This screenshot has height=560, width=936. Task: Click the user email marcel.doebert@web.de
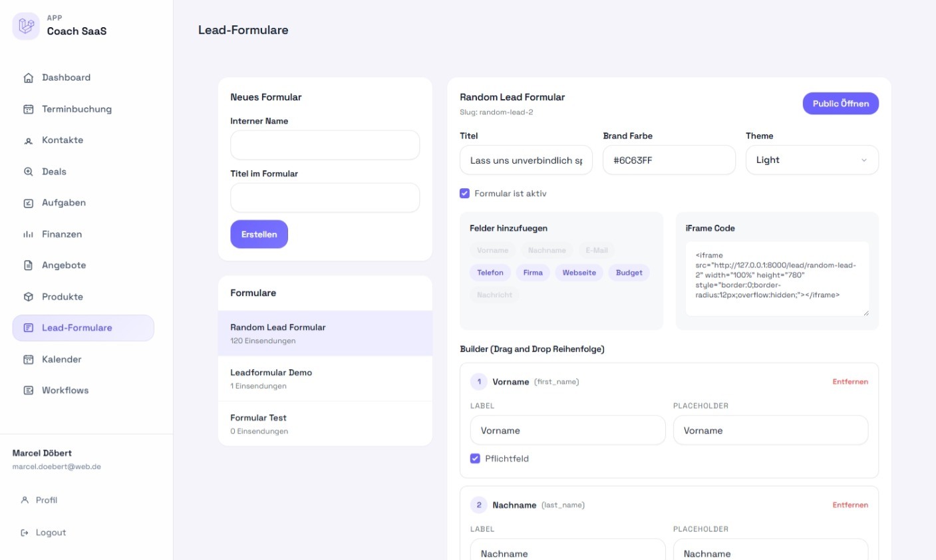tap(57, 467)
